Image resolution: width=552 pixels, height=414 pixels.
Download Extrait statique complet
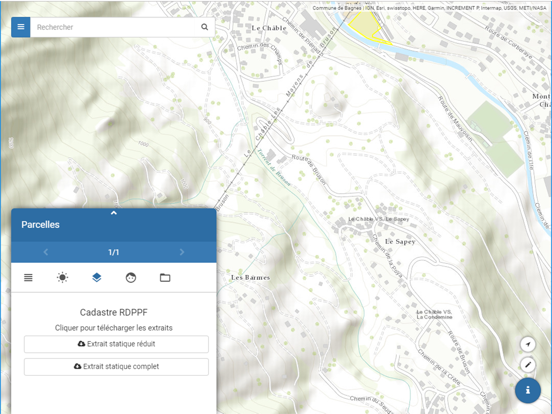(116, 366)
